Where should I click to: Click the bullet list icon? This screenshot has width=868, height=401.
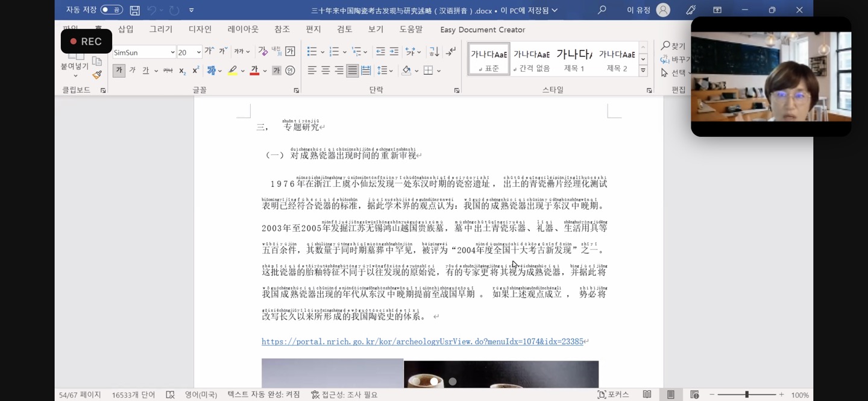pyautogui.click(x=312, y=52)
